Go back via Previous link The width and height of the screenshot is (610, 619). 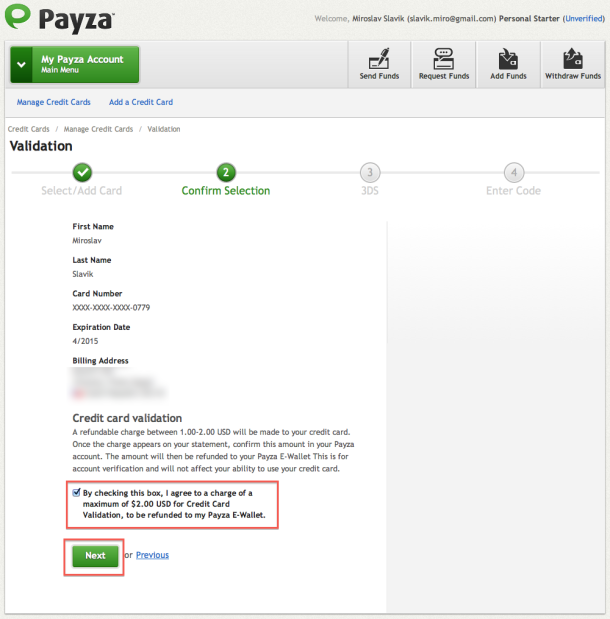[152, 555]
